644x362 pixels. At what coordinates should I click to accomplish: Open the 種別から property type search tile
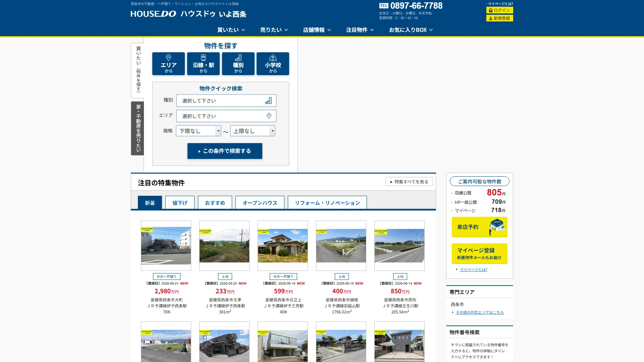[x=238, y=64]
